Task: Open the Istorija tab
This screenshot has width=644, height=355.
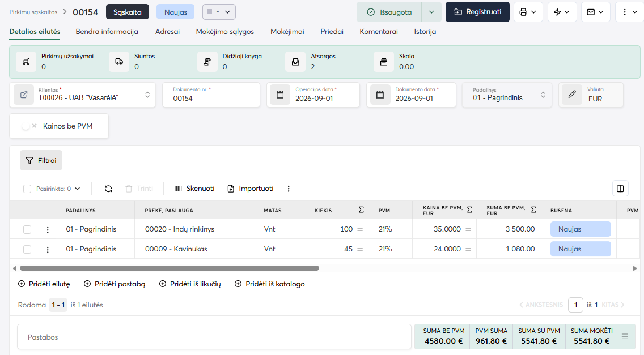Action: tap(425, 32)
